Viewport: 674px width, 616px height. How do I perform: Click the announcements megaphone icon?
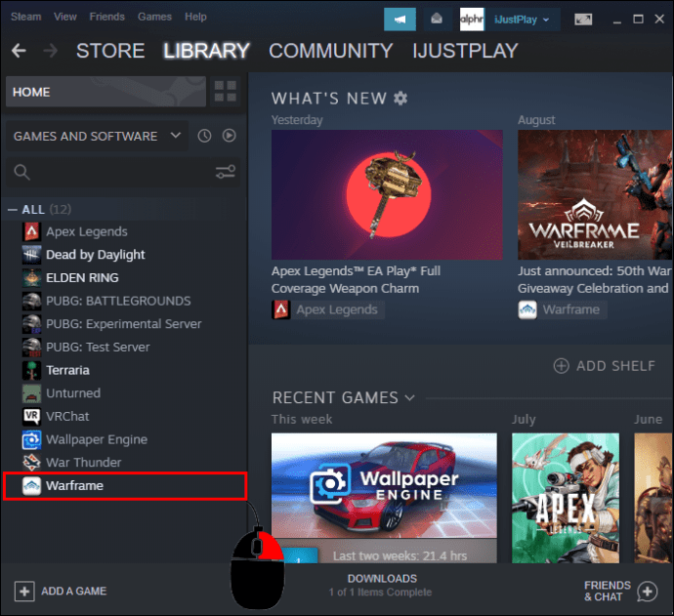pyautogui.click(x=400, y=20)
